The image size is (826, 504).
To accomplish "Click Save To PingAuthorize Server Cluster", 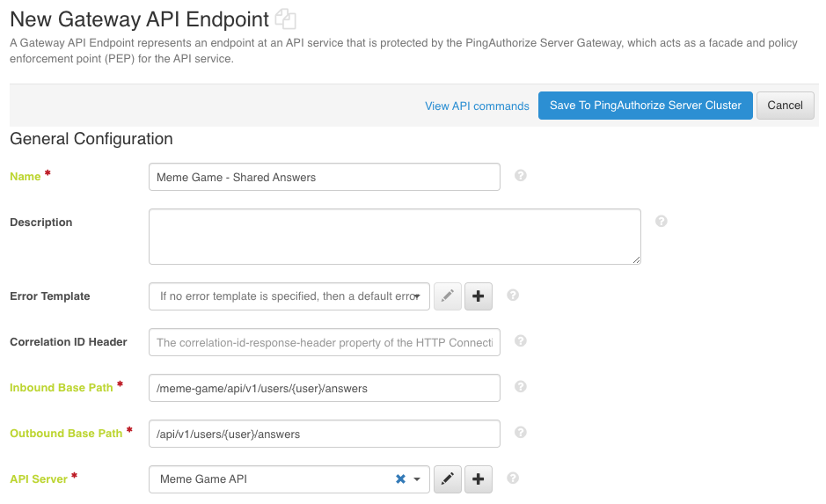I will pos(645,106).
